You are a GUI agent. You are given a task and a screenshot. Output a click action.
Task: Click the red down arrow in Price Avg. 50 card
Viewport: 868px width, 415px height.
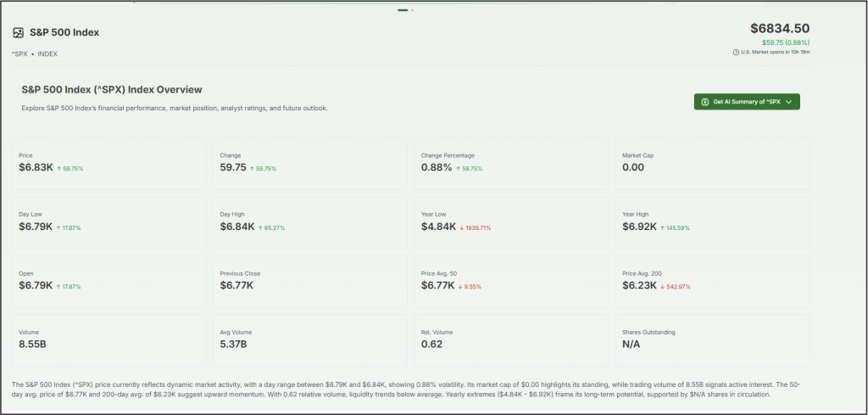click(x=459, y=287)
